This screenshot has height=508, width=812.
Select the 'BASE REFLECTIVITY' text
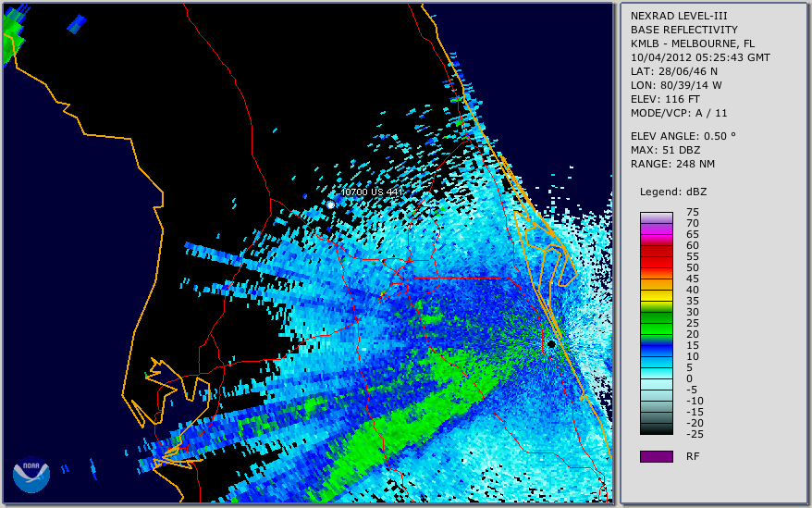pos(683,30)
